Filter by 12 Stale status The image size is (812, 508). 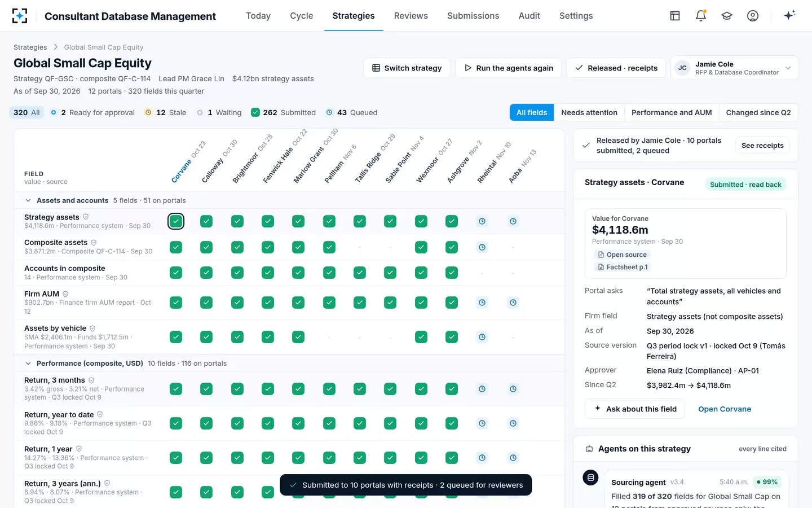165,112
